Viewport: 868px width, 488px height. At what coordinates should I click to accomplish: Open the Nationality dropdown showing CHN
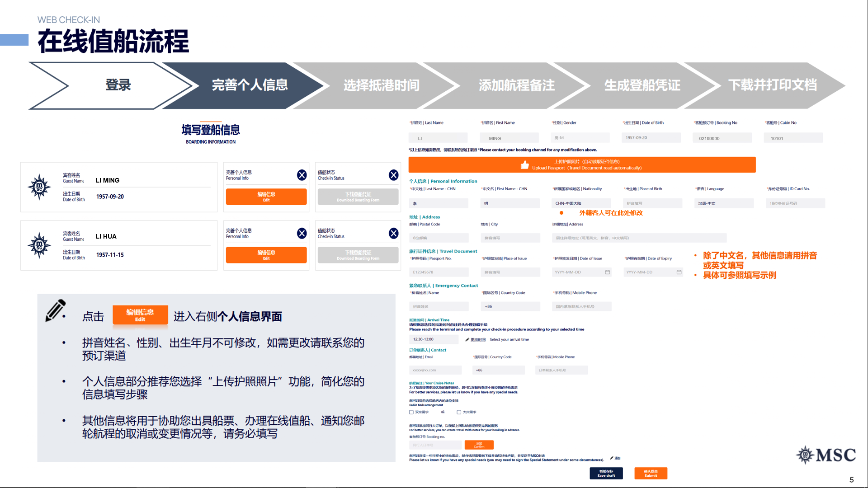click(581, 203)
